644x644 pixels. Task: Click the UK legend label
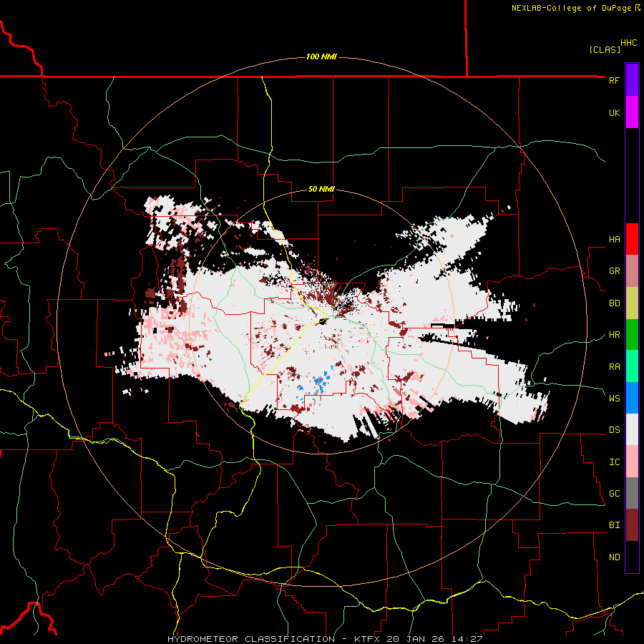(614, 112)
